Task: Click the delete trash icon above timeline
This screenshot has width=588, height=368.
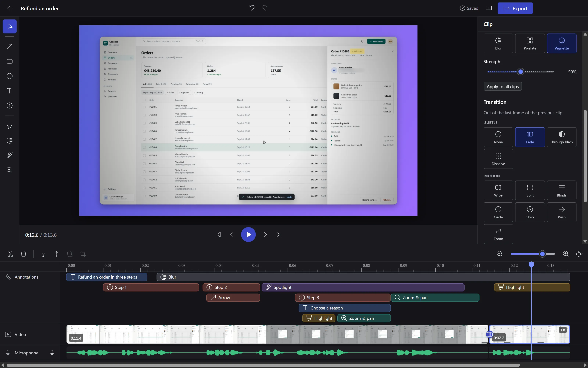Action: point(24,254)
